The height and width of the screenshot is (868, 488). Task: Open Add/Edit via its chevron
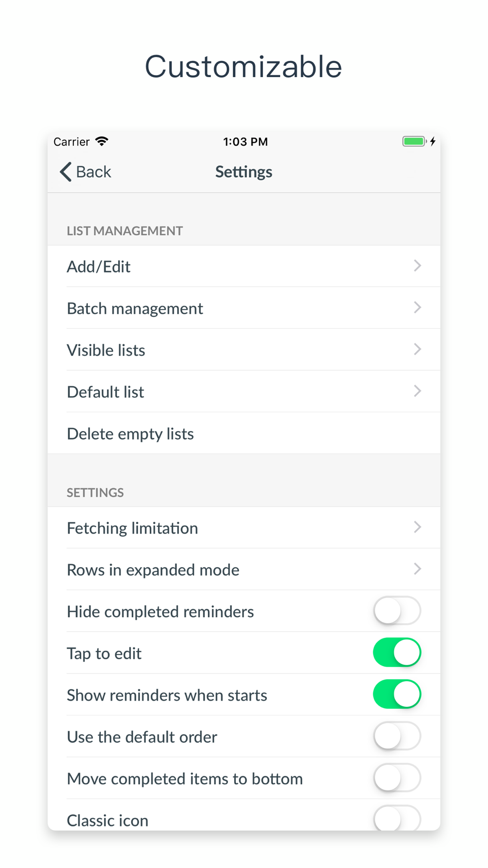click(417, 266)
